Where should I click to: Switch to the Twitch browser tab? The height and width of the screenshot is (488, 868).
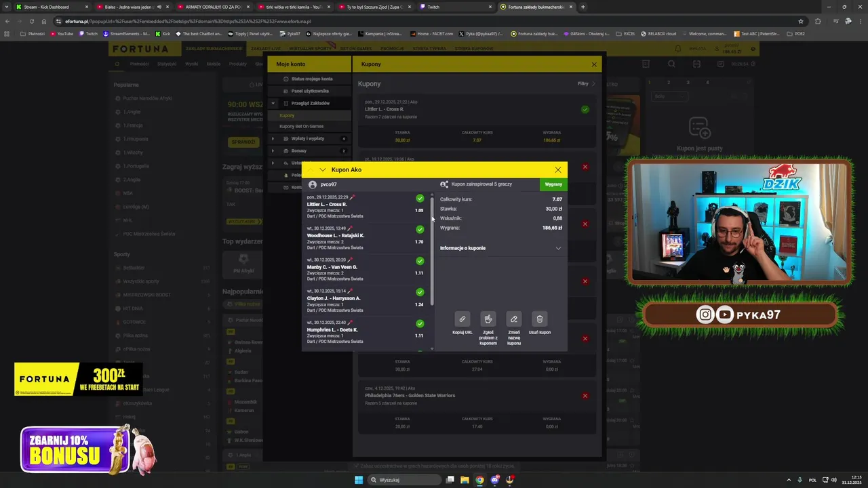pos(456,7)
